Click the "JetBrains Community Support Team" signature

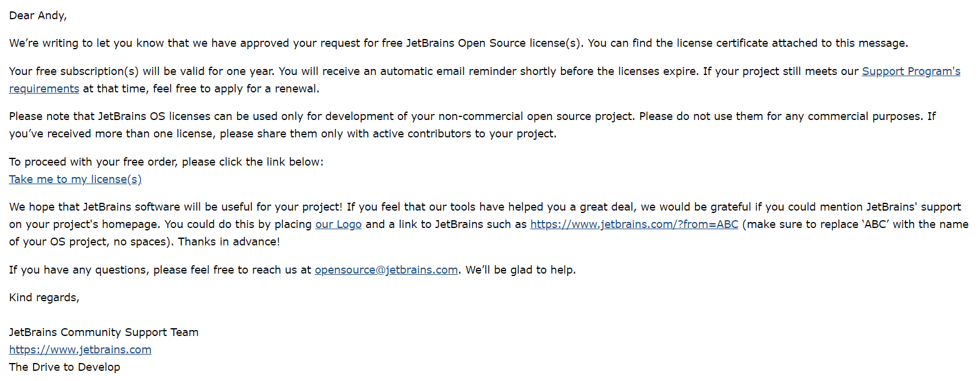pyautogui.click(x=103, y=332)
